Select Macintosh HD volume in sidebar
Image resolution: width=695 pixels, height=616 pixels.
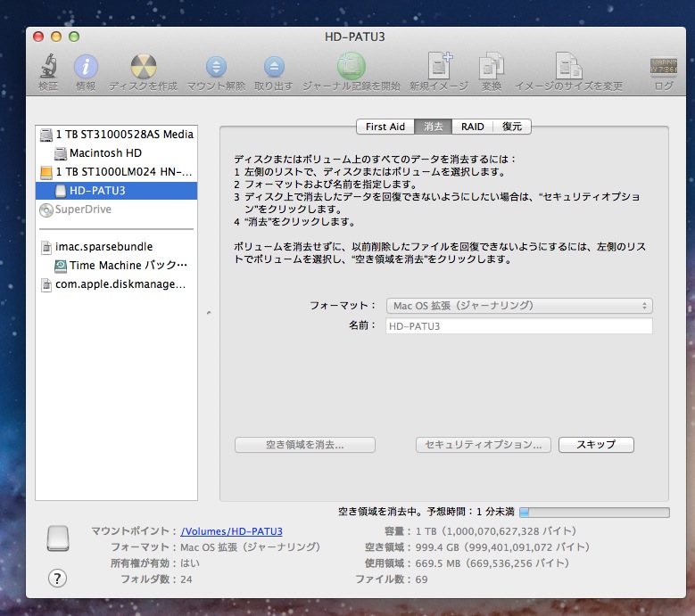coord(117,153)
